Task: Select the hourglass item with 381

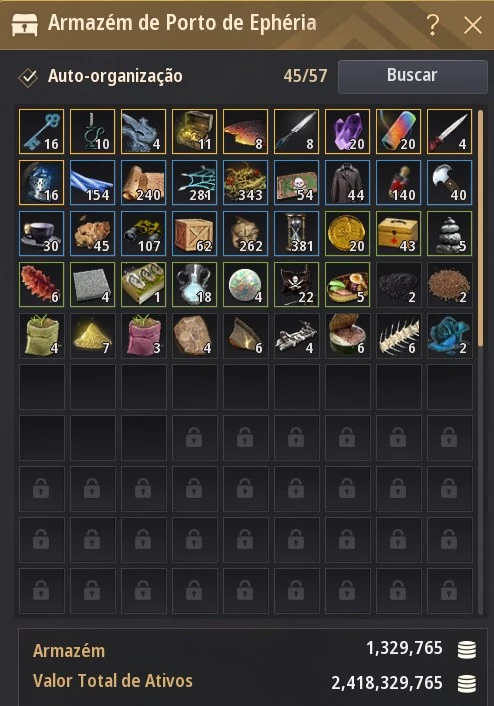Action: pyautogui.click(x=296, y=233)
